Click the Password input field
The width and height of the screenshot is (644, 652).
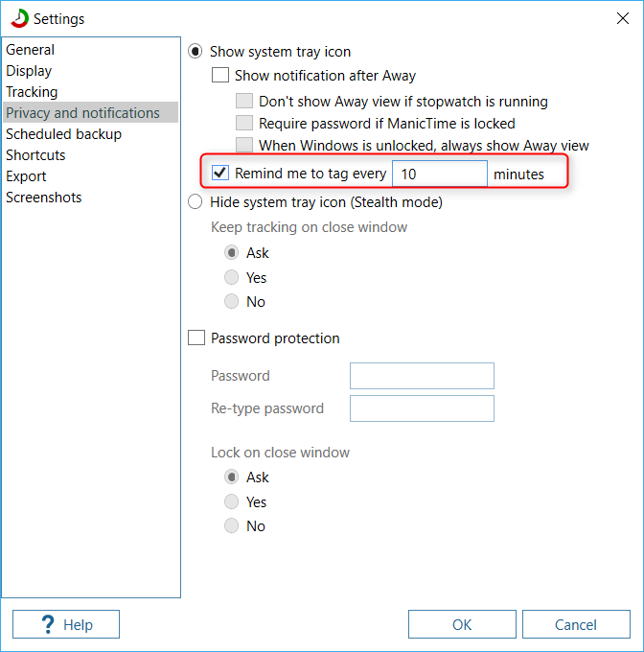click(x=422, y=376)
